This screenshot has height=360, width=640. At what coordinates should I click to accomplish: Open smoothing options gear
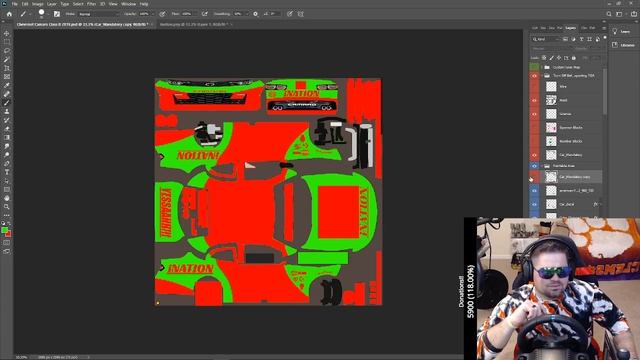point(256,14)
